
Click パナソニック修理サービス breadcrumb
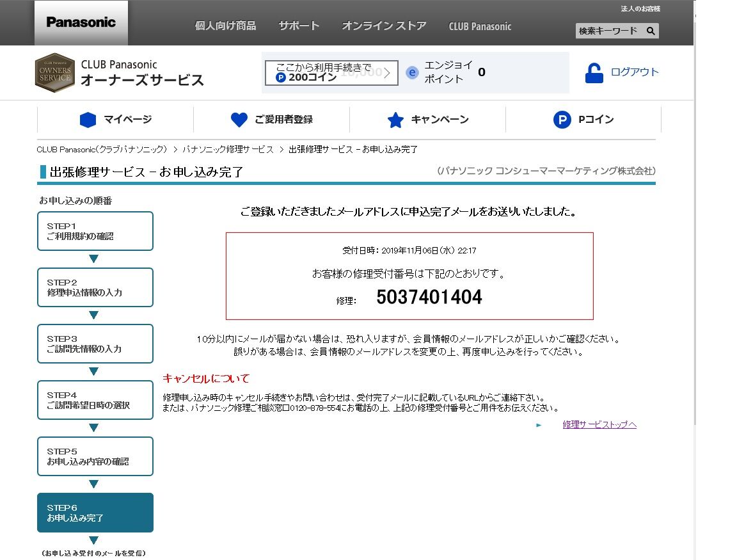[228, 150]
